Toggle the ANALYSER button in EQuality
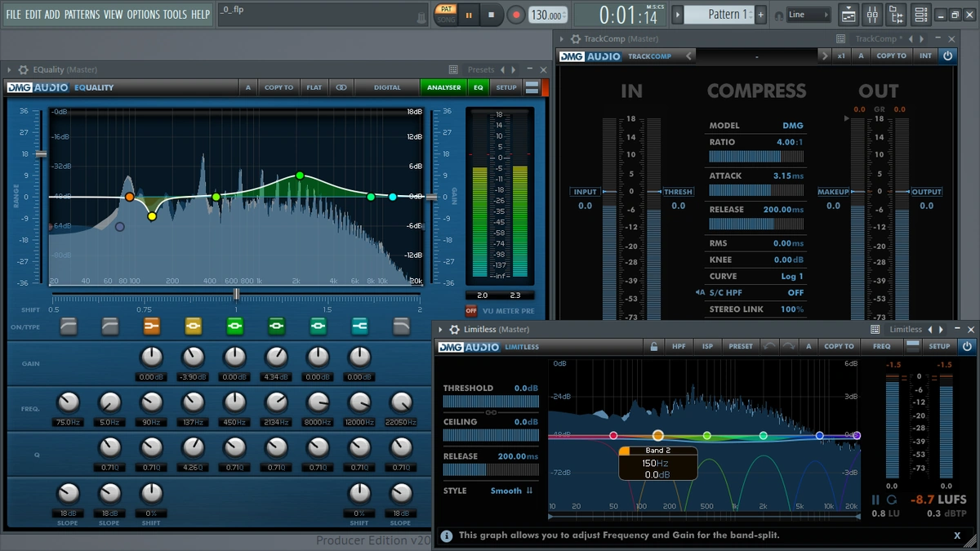The image size is (980, 551). tap(443, 87)
